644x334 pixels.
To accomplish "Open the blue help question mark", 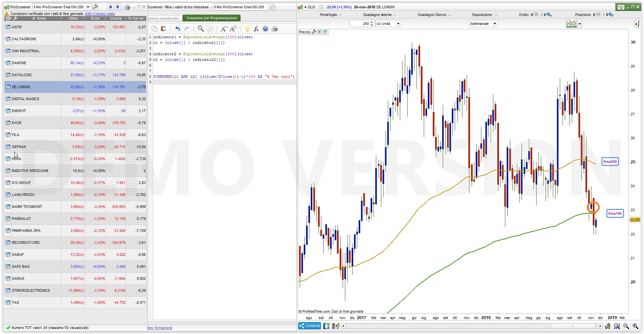I will [x=265, y=29].
